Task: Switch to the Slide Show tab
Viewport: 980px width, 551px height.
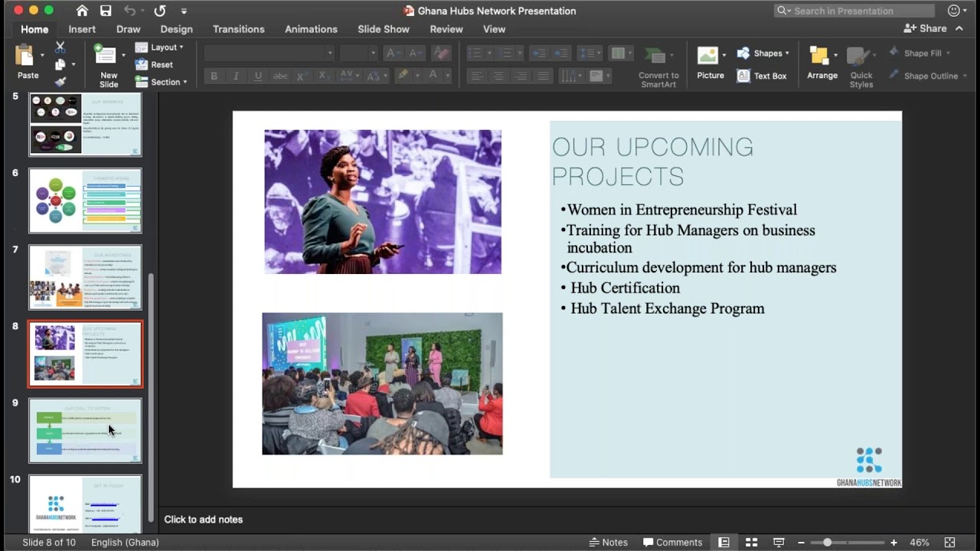Action: 384,29
